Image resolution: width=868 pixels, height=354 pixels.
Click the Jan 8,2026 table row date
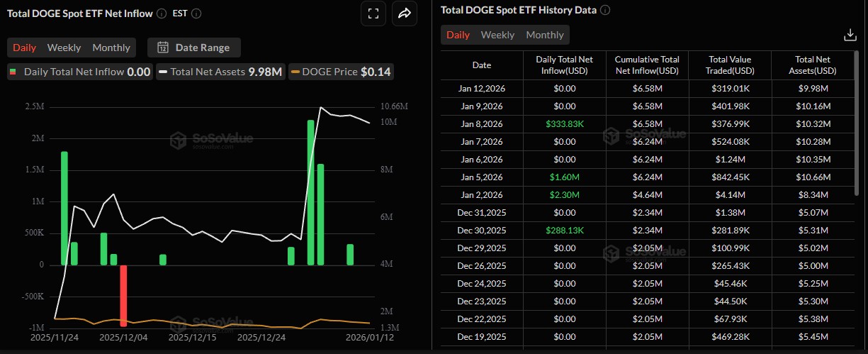coord(481,123)
